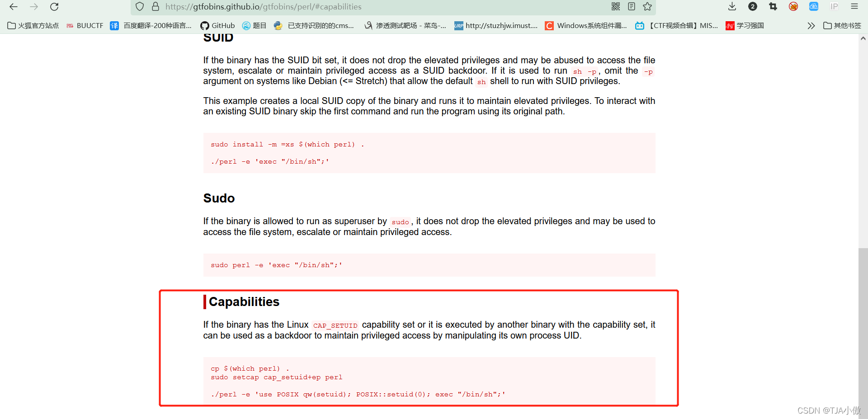Click the inline 'sh -p' code
868x419 pixels.
tap(585, 71)
